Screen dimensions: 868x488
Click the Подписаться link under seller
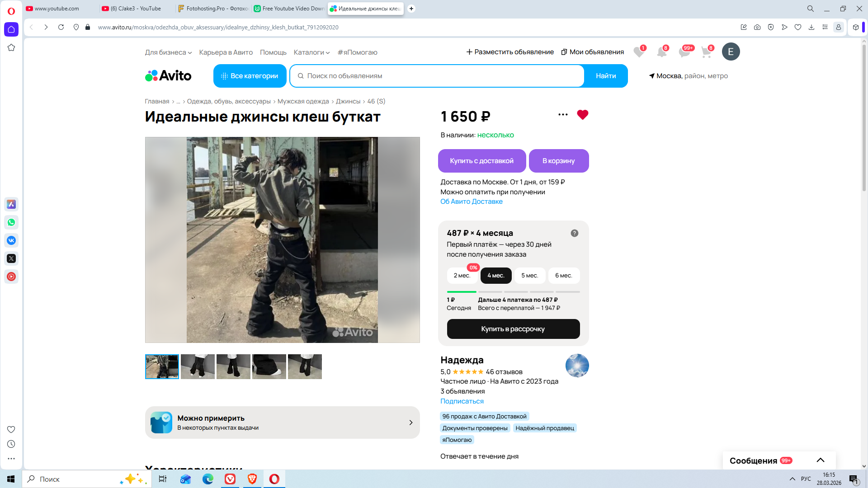click(462, 401)
